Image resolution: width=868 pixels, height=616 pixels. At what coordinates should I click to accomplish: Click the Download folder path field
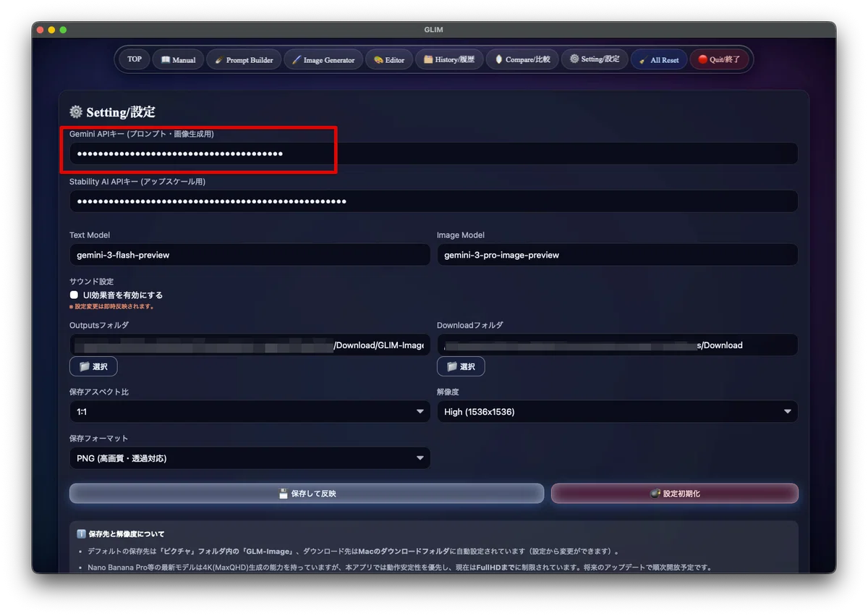617,345
